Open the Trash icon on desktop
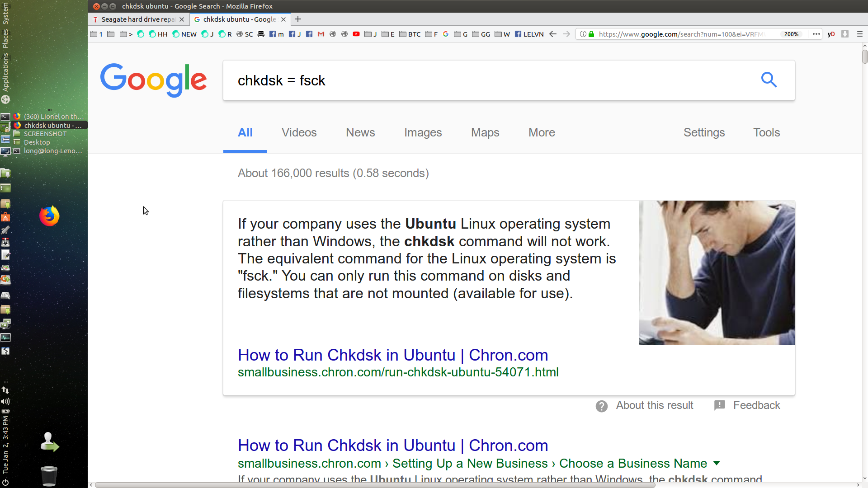Viewport: 868px width, 488px height. point(49,475)
